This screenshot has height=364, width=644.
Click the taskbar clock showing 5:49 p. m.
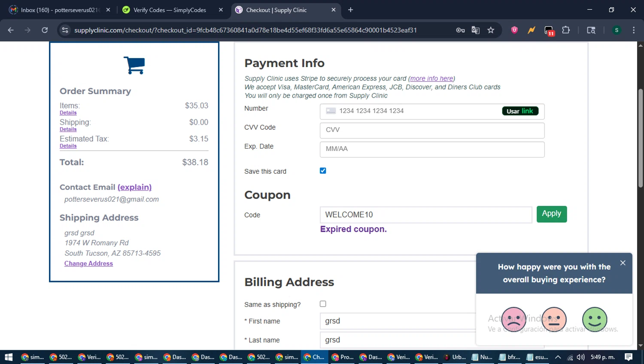coord(603,357)
